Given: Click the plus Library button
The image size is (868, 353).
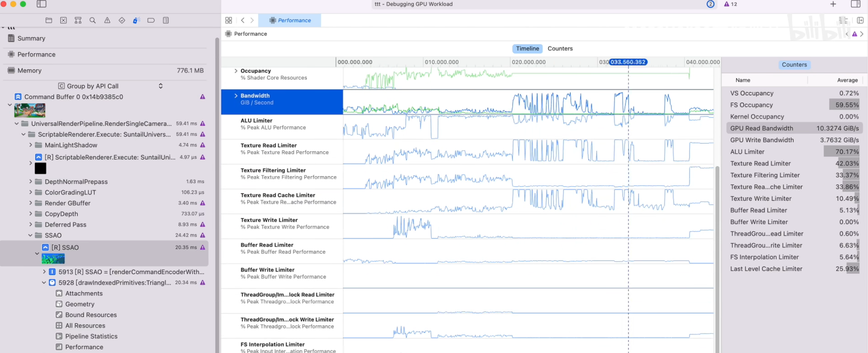Looking at the screenshot, I should (833, 4).
